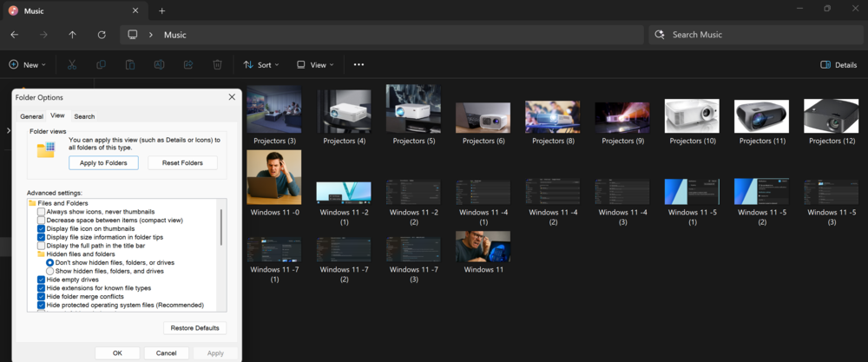868x362 pixels.
Task: Click the Advanced settings scrollbar thumb
Action: [x=221, y=227]
